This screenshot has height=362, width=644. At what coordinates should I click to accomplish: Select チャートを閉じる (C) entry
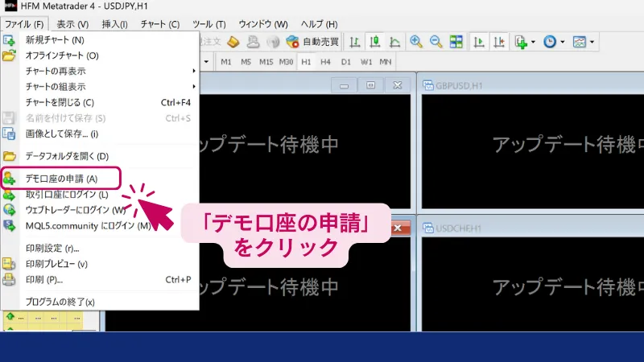[99, 102]
